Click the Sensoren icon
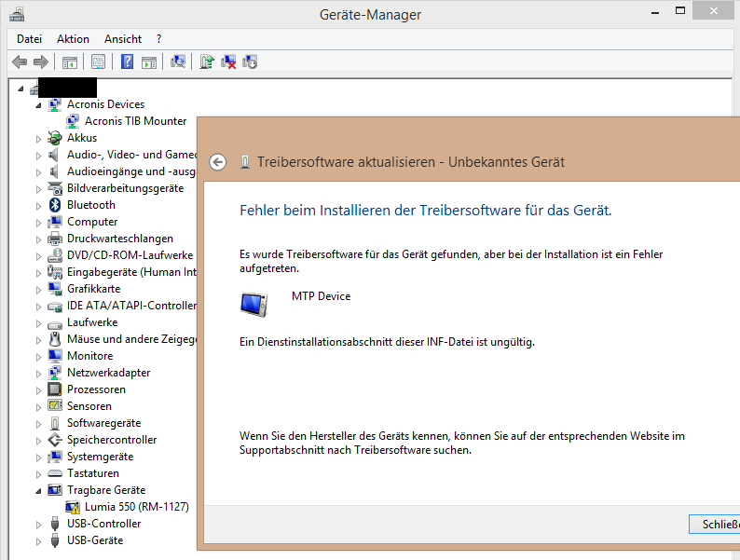Screen dimensions: 740x560 tap(55, 406)
